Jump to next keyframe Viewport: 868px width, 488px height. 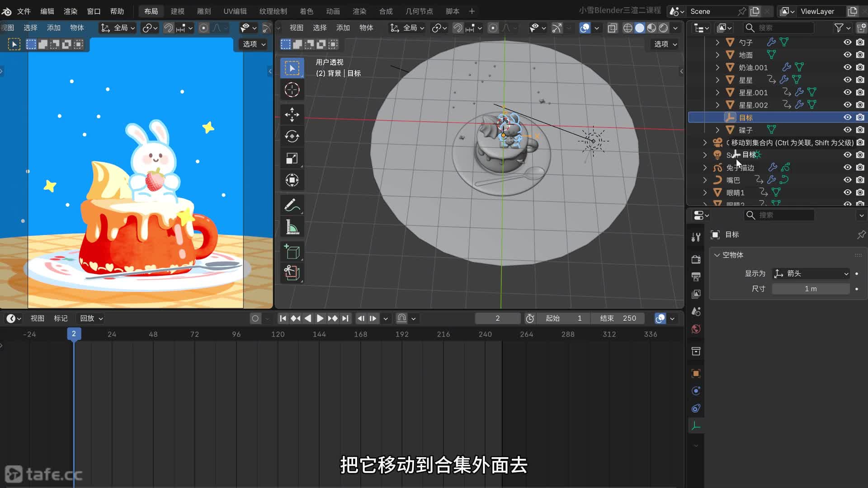coord(333,319)
